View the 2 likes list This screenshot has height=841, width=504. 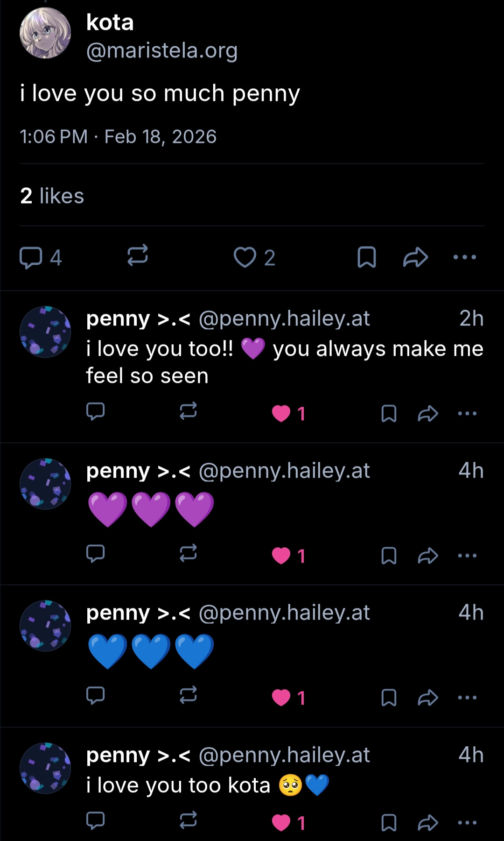click(52, 196)
